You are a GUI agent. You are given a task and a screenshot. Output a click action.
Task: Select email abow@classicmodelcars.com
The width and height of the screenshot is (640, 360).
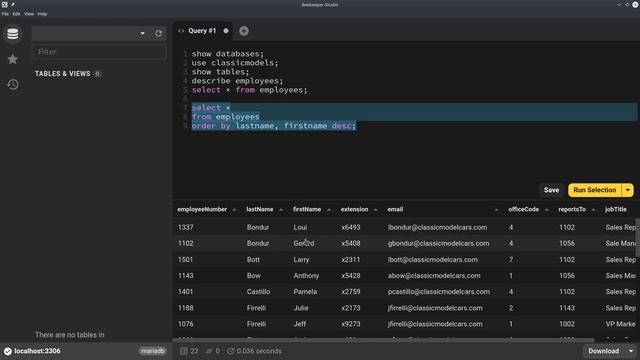[x=434, y=276]
